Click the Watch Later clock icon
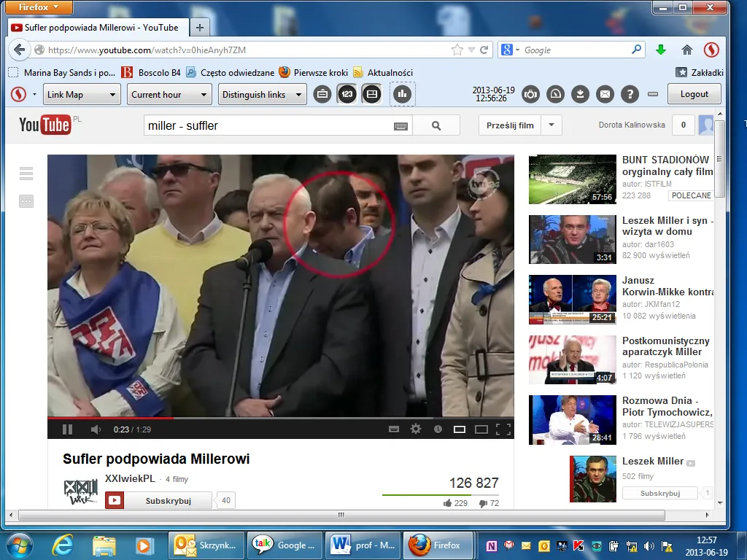This screenshot has width=747, height=560. 438,429
